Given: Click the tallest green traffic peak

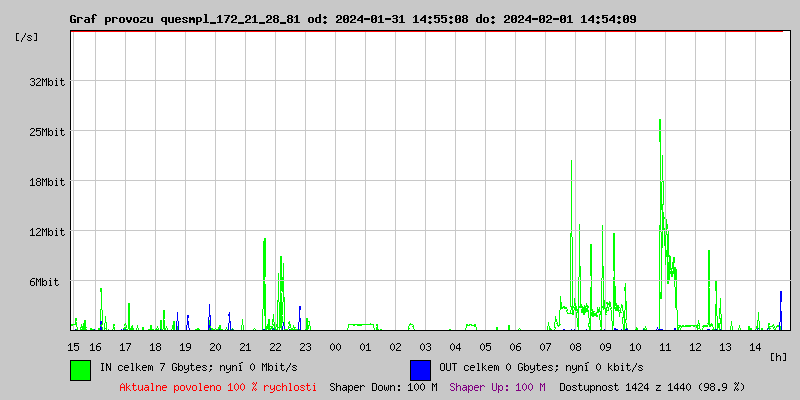Looking at the screenshot, I should 660,121.
